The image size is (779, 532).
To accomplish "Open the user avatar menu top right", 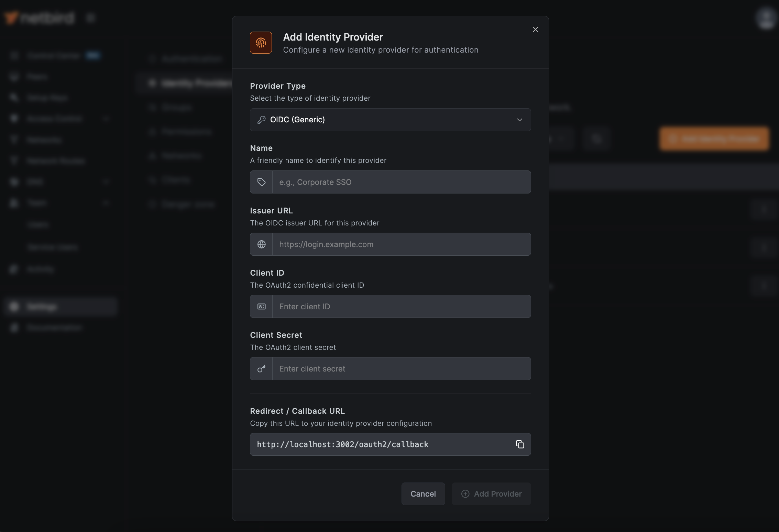I will coord(766,18).
